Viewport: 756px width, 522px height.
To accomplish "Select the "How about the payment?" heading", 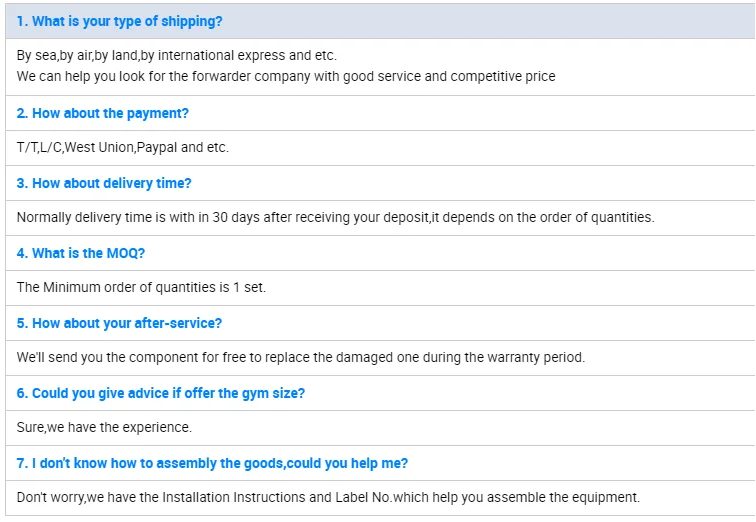I will coord(102,113).
